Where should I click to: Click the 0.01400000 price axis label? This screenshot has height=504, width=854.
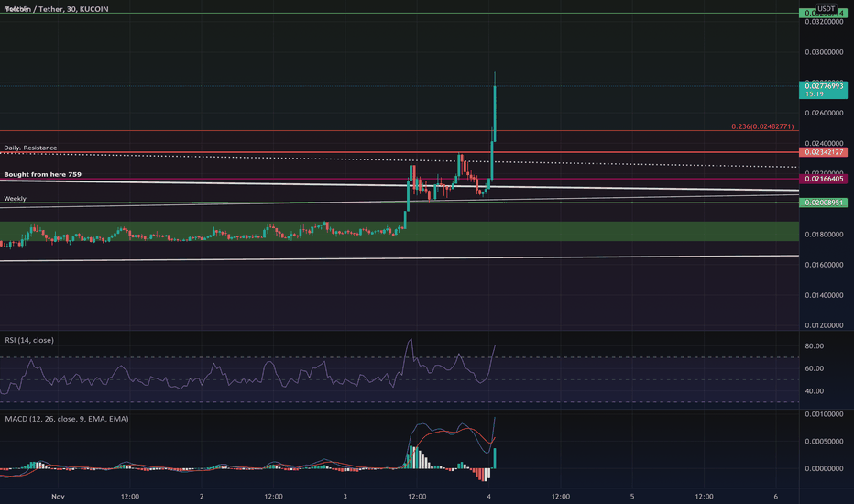tap(824, 295)
